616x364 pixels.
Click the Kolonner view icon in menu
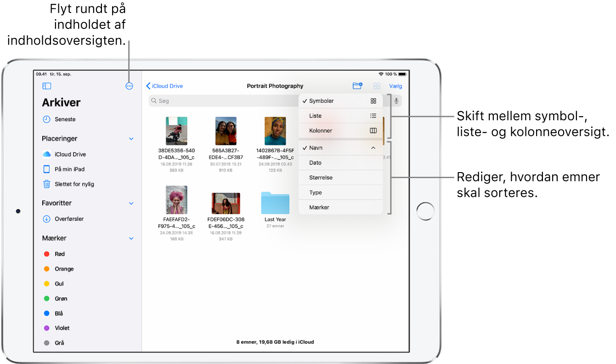(373, 131)
